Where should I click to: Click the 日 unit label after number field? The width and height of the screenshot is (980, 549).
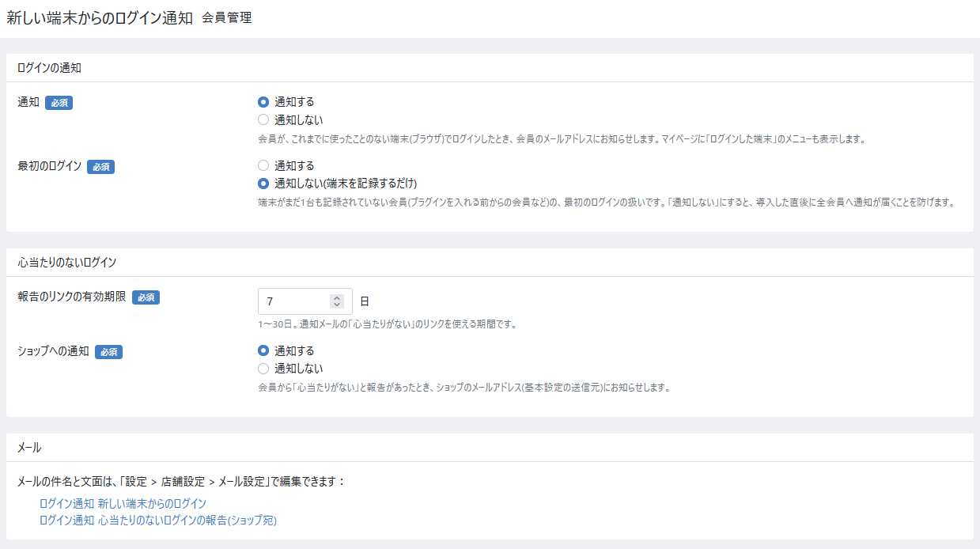pos(365,301)
